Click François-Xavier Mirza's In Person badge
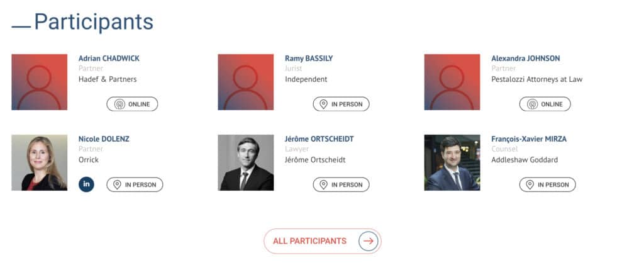The width and height of the screenshot is (644, 265). [x=547, y=184]
